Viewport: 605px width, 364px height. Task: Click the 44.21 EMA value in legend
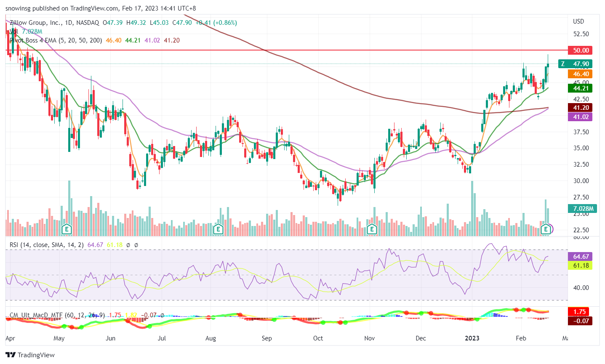point(133,40)
